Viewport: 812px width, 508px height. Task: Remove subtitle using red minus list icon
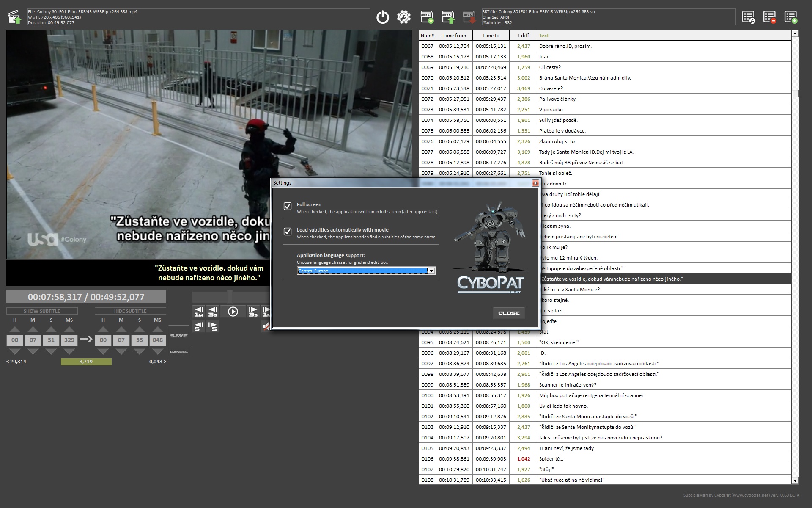(770, 17)
